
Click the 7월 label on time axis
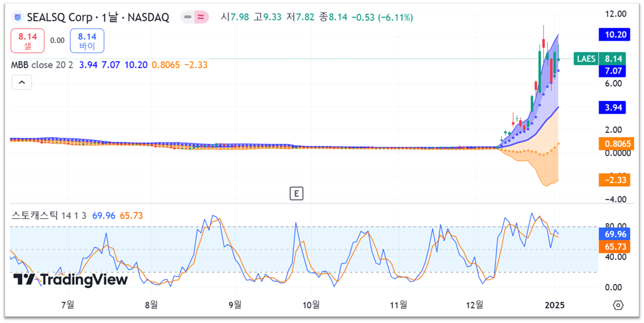[68, 305]
